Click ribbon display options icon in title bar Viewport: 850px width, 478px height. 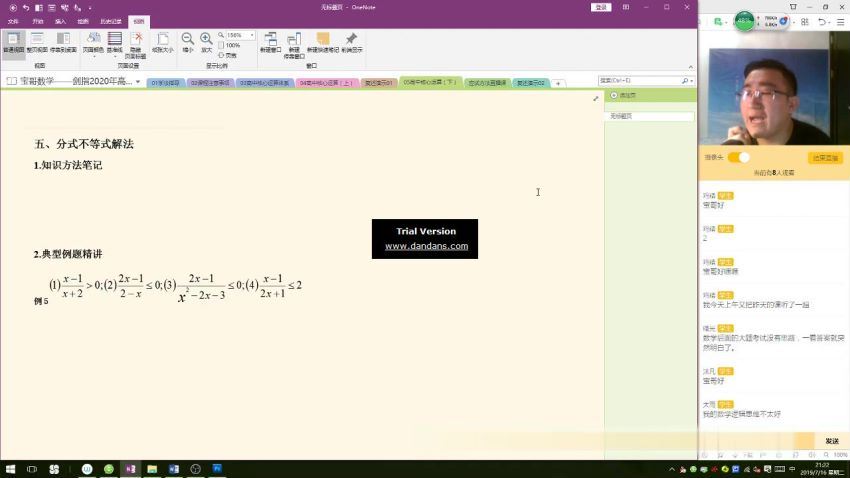(626, 8)
